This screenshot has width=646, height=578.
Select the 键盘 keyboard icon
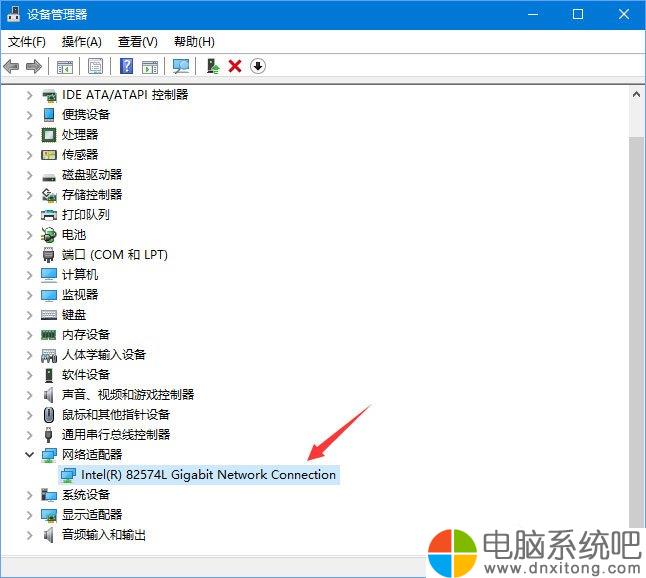pyautogui.click(x=49, y=315)
